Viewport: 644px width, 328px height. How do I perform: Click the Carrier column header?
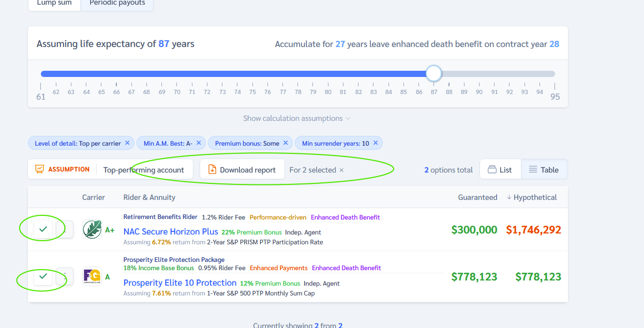[x=94, y=197]
